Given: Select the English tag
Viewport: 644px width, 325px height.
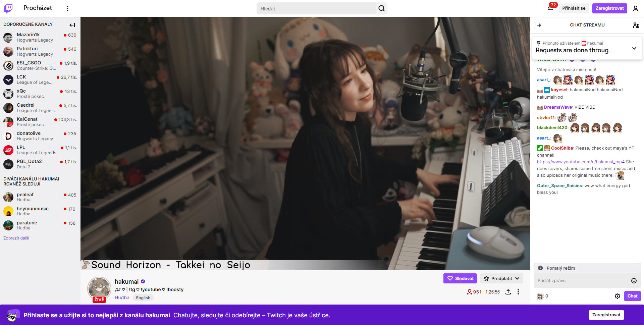Looking at the screenshot, I should 143,298.
